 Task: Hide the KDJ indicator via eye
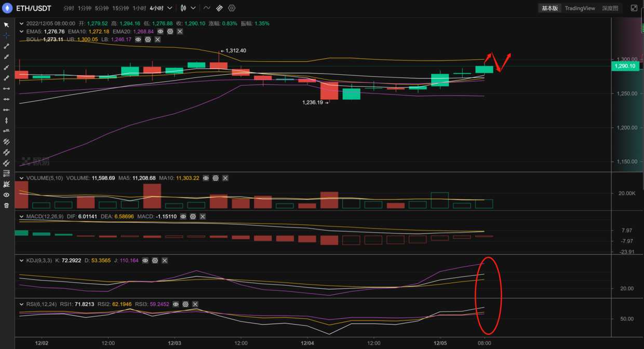pyautogui.click(x=145, y=261)
